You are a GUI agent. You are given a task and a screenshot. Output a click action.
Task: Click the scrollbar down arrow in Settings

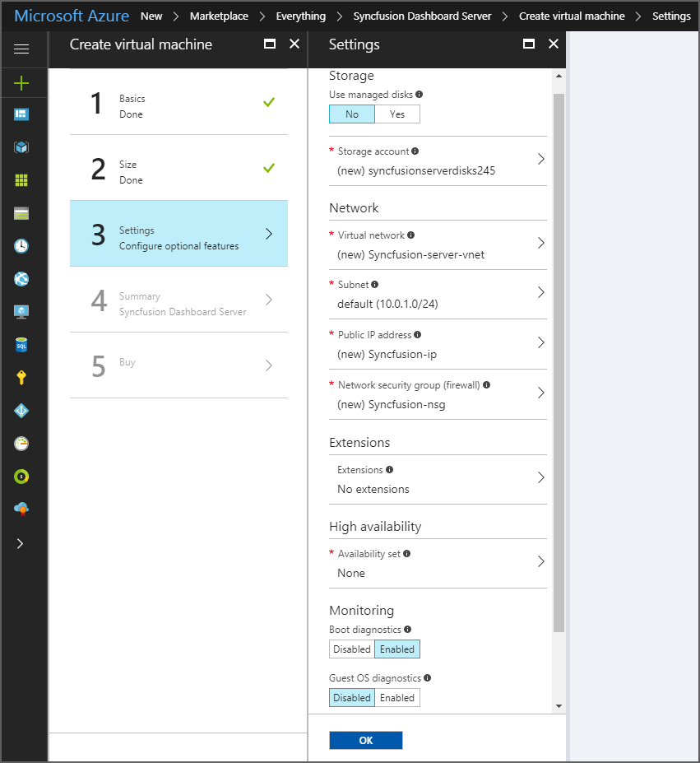pos(559,706)
